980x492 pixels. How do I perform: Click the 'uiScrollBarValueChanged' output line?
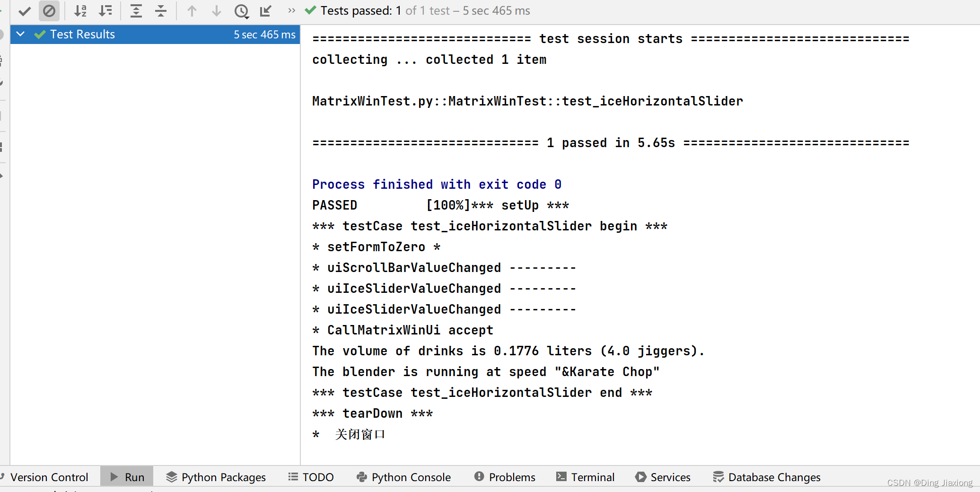click(444, 268)
